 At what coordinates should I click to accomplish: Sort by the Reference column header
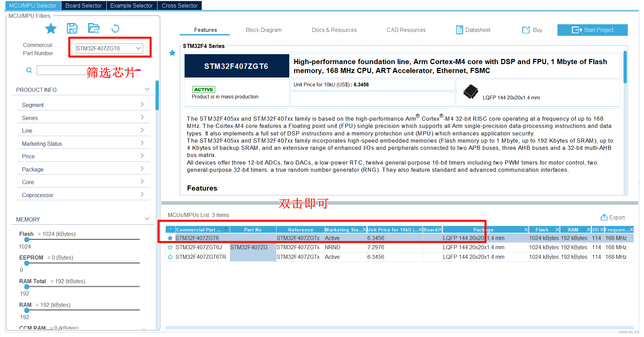[x=301, y=230]
